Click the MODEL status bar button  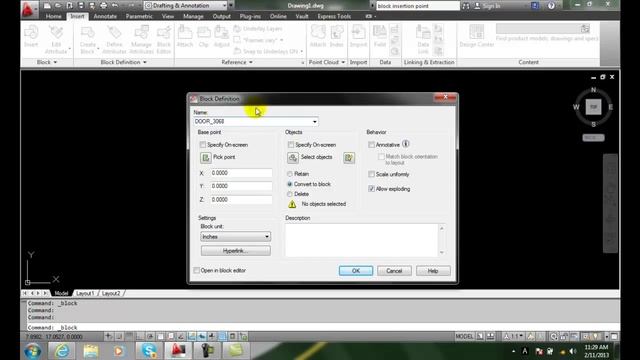pos(464,336)
